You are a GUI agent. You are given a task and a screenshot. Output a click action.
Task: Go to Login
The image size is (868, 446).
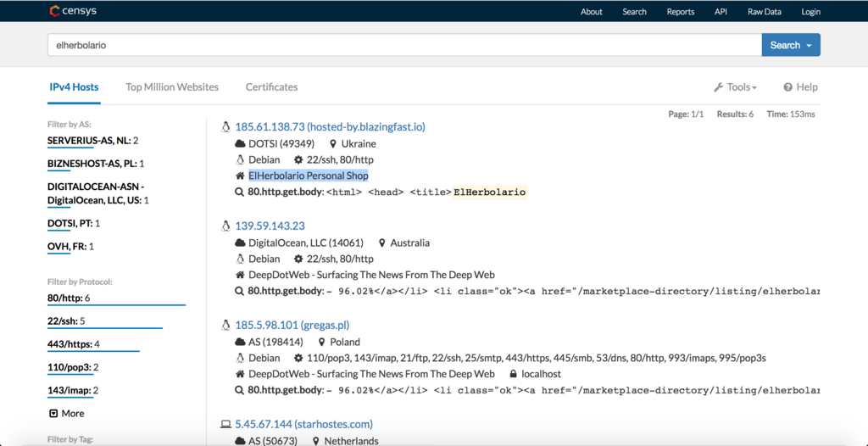click(810, 12)
